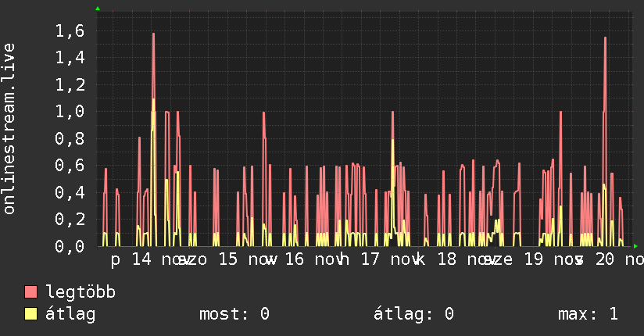Screen dimensions: 644x336
Task: Click the '16 nov' date label
Action: coord(314,259)
